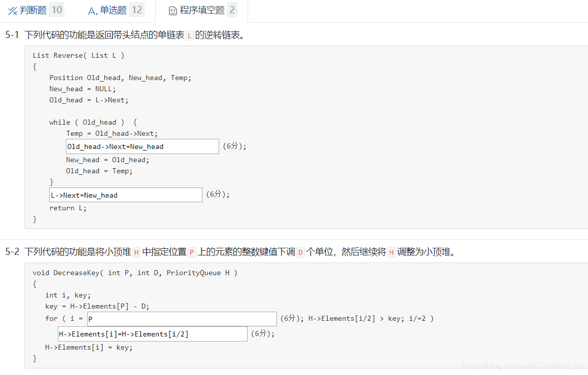
Task: Click count badge 2 beside 程序填空题
Action: (x=232, y=10)
